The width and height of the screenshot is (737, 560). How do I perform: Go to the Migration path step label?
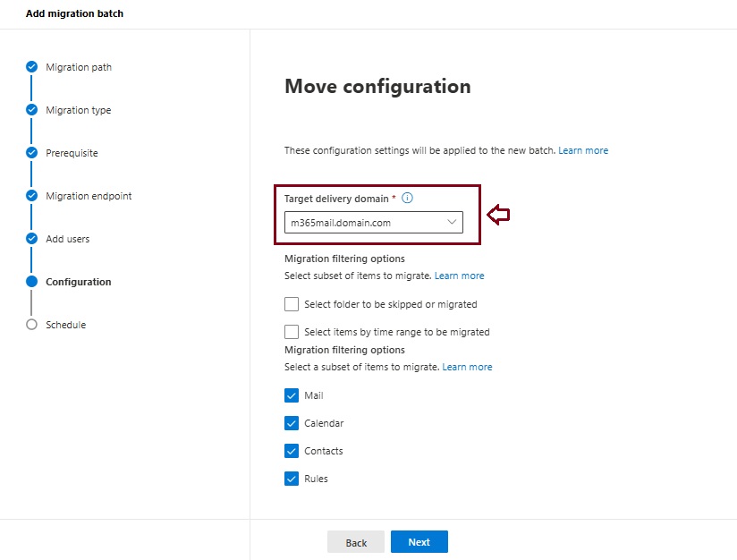(79, 67)
